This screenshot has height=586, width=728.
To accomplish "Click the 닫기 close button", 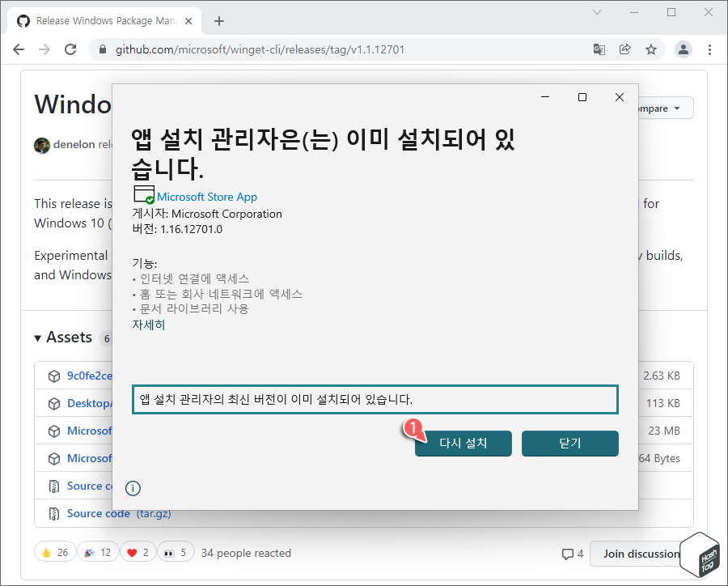I will pos(570,444).
